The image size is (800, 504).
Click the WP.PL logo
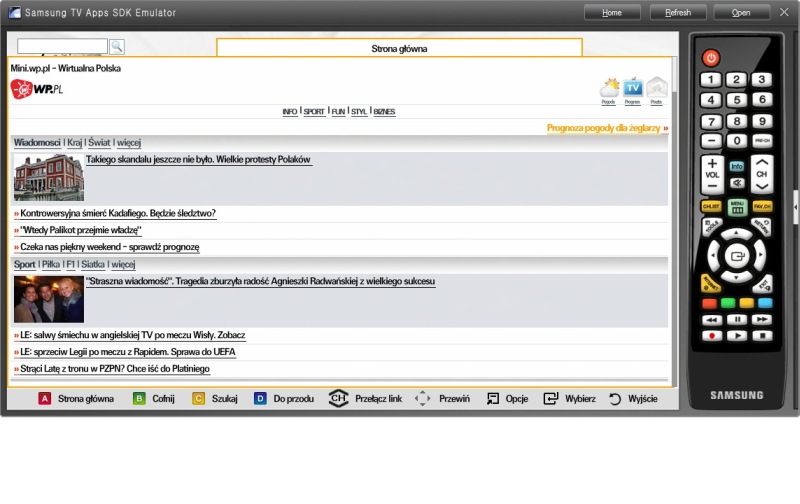[37, 89]
